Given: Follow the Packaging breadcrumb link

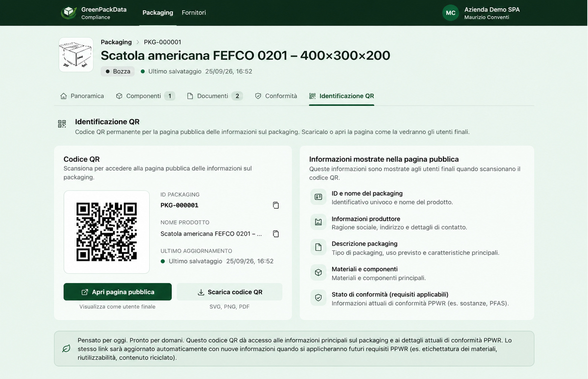Looking at the screenshot, I should (x=116, y=42).
